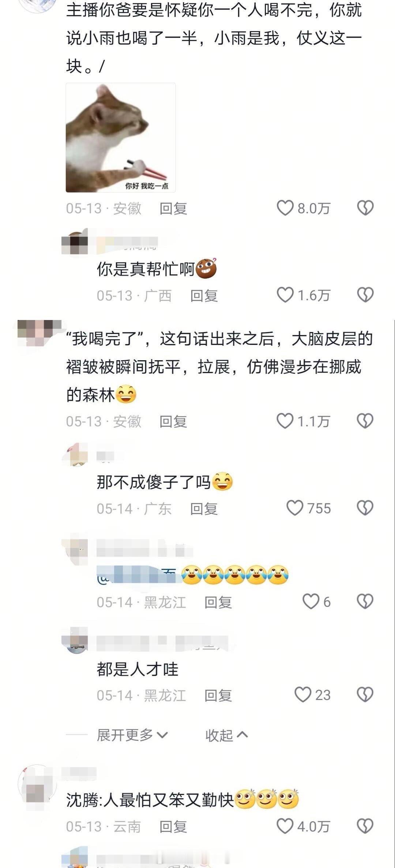Reply to the 05-13 安徽 cat meme comment
This screenshot has height=868, width=395.
[x=173, y=208]
